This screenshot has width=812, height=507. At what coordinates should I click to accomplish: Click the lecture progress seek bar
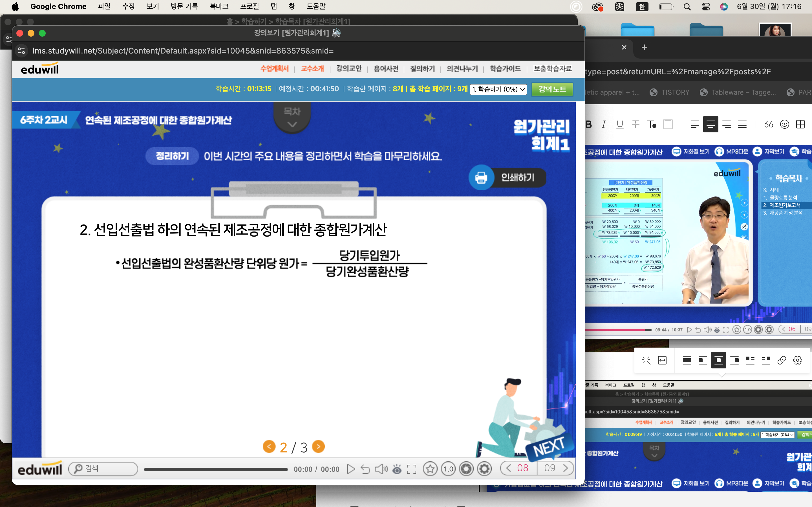coord(216,469)
